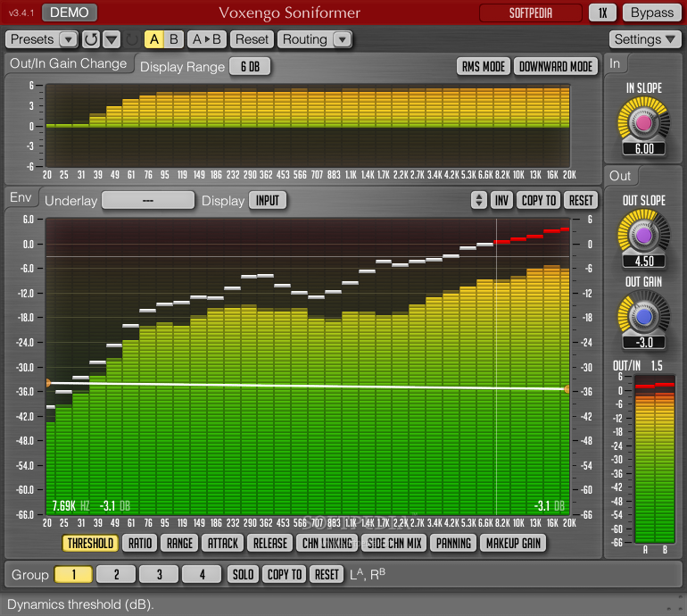
Task: Select channel Group 2
Action: click(116, 574)
